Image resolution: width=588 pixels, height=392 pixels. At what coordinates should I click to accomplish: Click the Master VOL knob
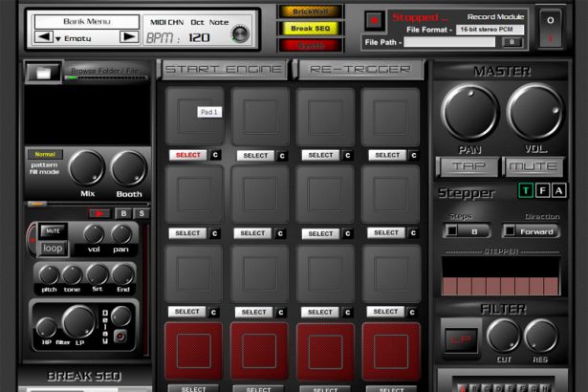point(534,114)
